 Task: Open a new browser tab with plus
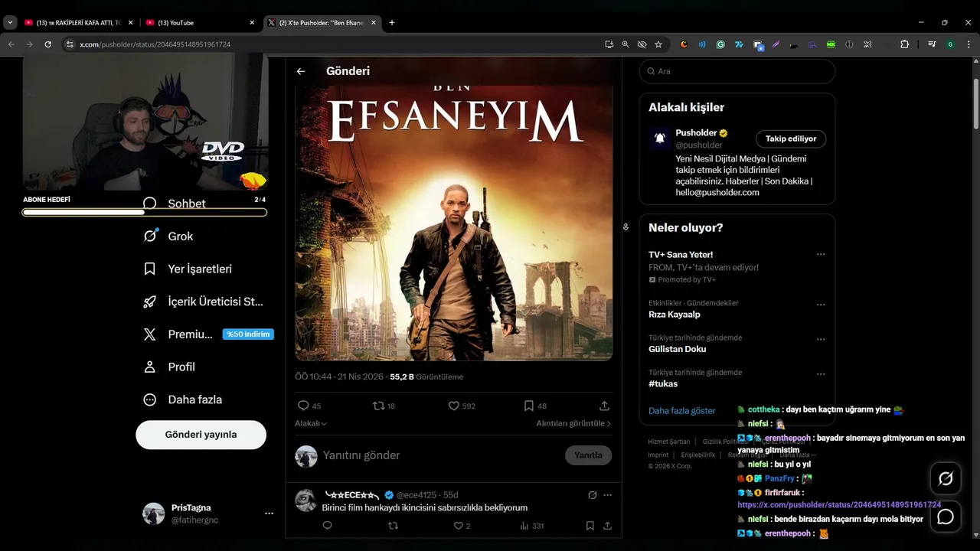(x=392, y=23)
